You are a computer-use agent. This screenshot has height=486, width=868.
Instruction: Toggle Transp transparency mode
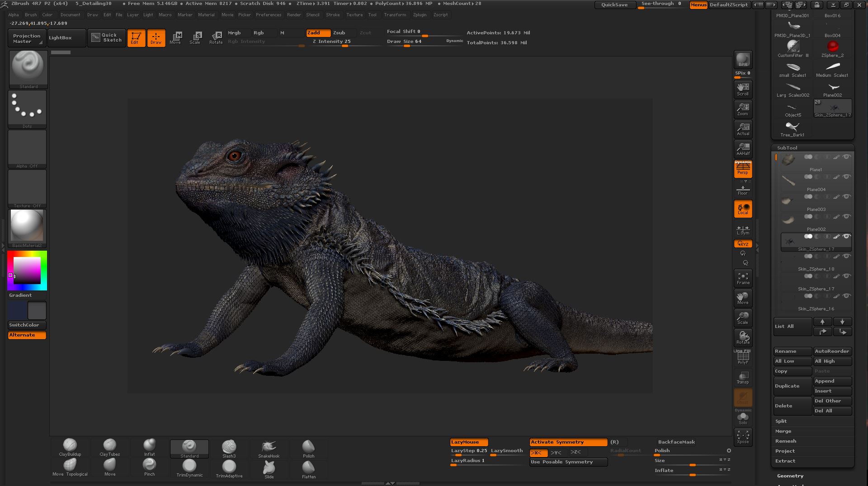pos(743,378)
